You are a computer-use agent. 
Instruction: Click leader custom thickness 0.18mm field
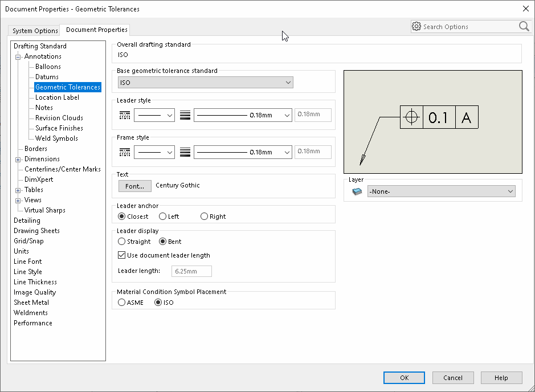[313, 115]
